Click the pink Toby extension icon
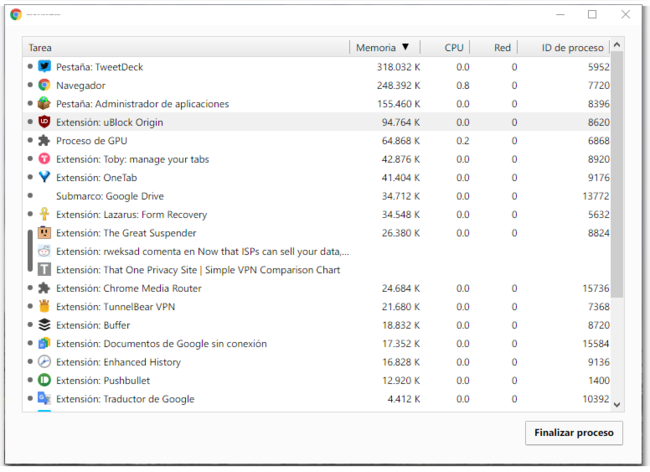Screen dimensions: 650x472 [44, 159]
